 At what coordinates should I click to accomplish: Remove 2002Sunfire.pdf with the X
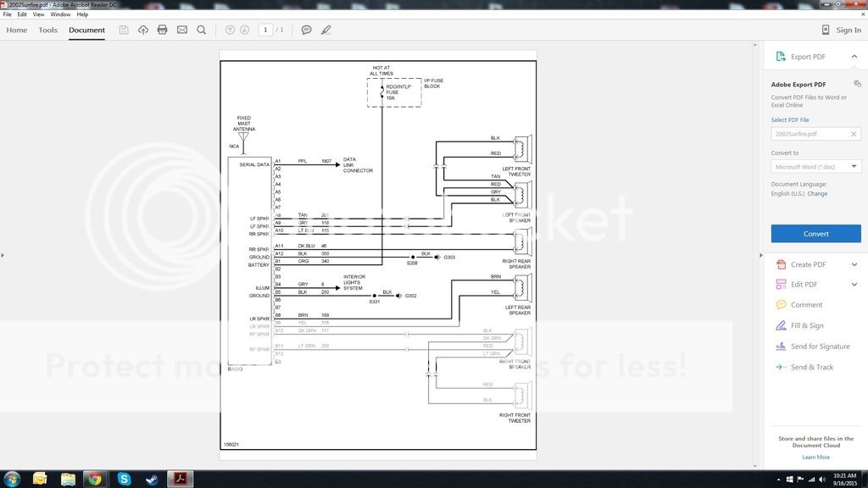pyautogui.click(x=854, y=134)
